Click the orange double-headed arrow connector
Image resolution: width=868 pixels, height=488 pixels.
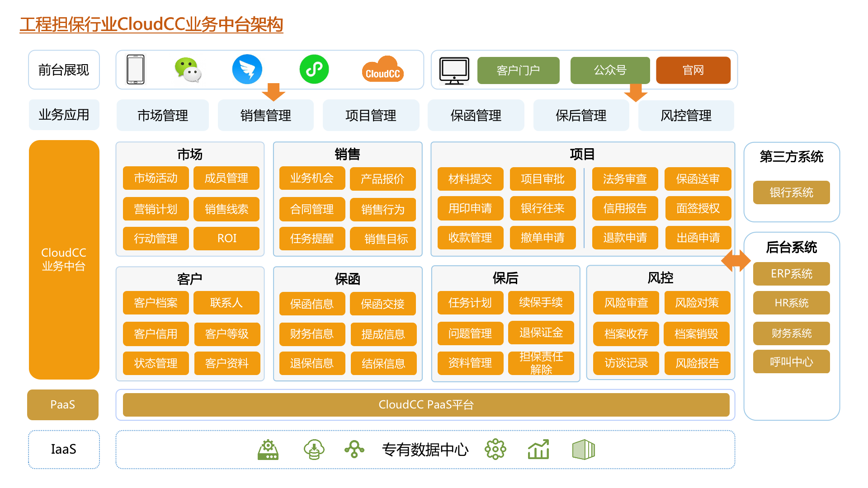tap(736, 261)
